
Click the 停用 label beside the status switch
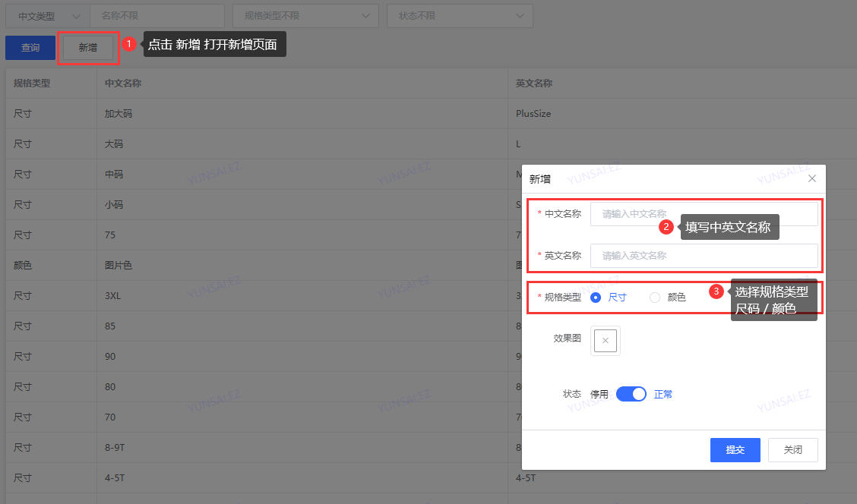[x=599, y=394]
